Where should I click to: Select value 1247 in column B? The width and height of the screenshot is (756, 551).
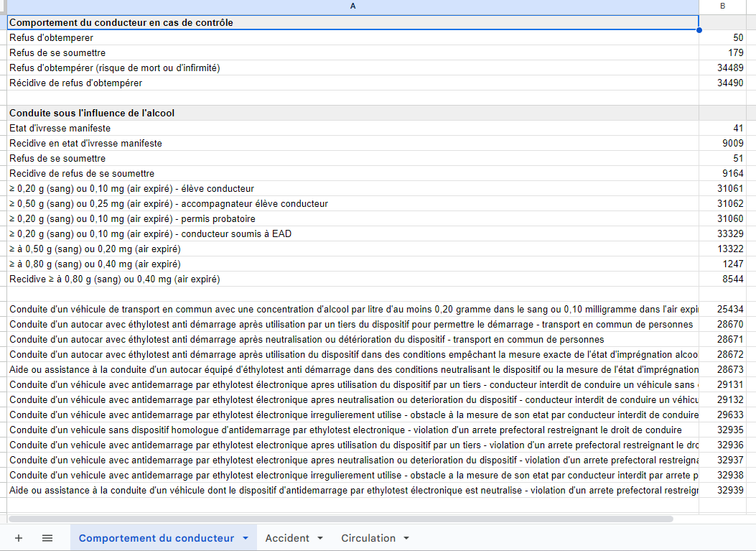pyautogui.click(x=722, y=264)
